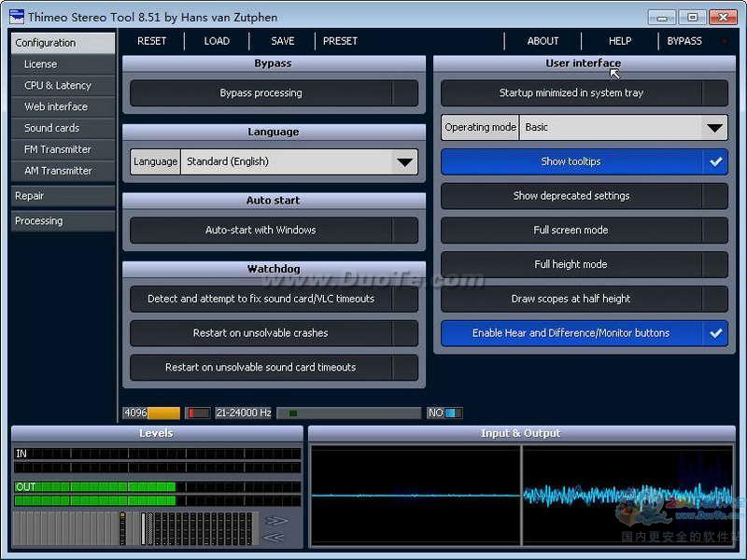Open Sound cards settings
The height and width of the screenshot is (560, 747).
(63, 128)
